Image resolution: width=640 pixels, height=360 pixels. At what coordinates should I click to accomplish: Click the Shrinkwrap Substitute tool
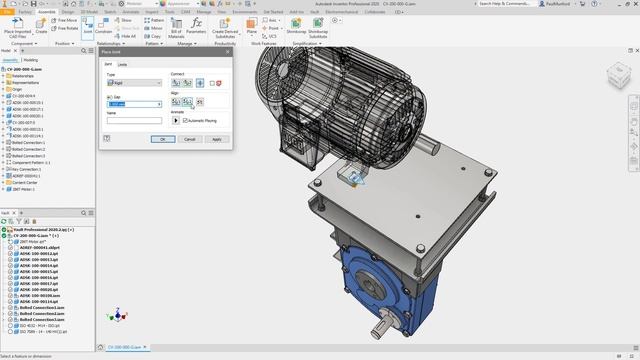point(318,28)
